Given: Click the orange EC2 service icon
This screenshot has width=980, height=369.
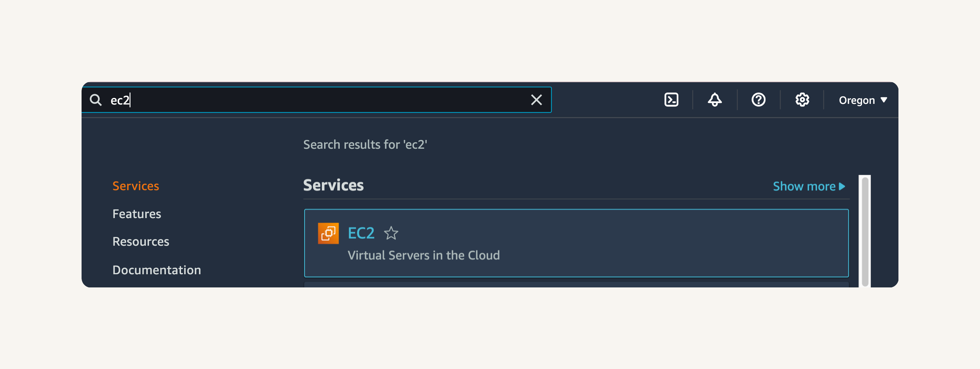Looking at the screenshot, I should click(x=328, y=233).
